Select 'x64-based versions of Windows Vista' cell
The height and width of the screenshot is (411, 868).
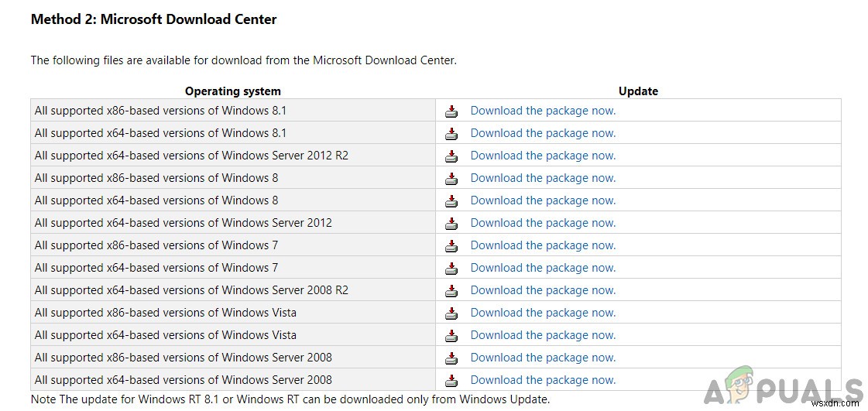click(x=233, y=335)
